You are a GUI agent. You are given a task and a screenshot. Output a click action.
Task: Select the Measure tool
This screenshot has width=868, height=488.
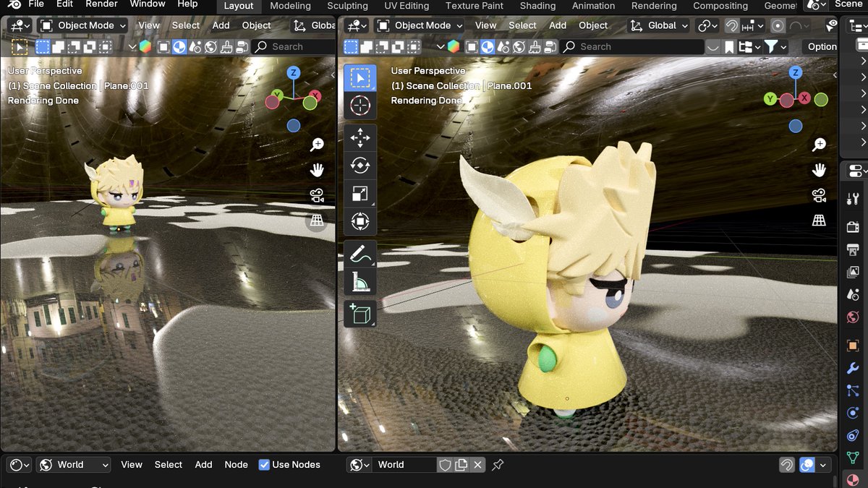point(359,282)
